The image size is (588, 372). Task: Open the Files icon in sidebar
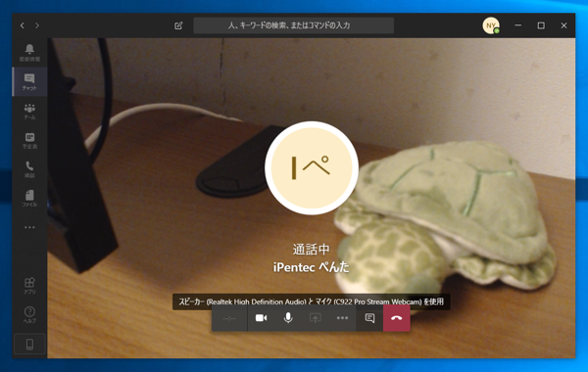(x=29, y=199)
